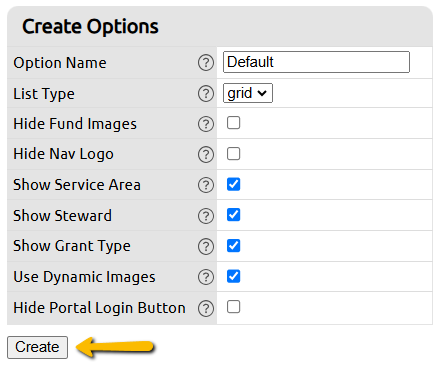Focus the Option Name text field
The height and width of the screenshot is (365, 439).
point(316,62)
